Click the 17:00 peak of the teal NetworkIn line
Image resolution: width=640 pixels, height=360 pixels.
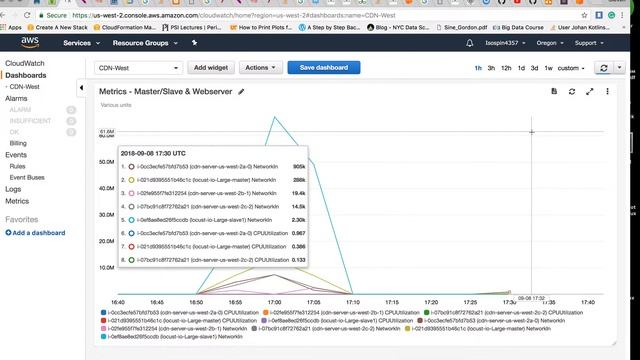tap(275, 118)
